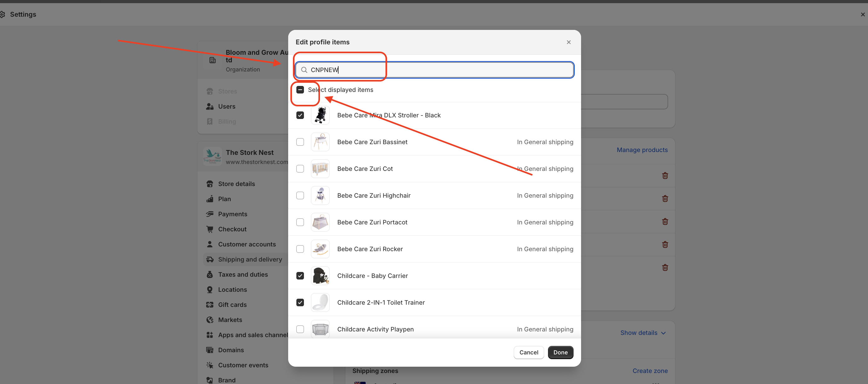Click the Baby Carrier product thumbnail
The width and height of the screenshot is (868, 384).
click(320, 275)
